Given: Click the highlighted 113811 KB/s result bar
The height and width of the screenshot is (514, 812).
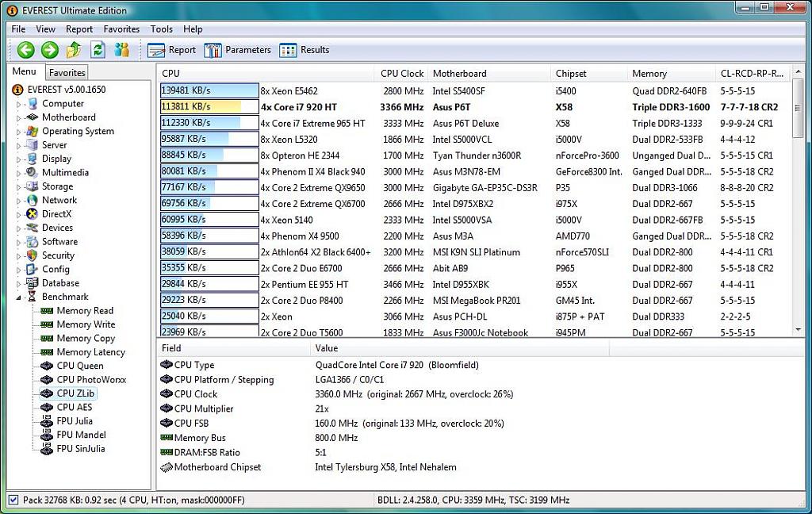Looking at the screenshot, I should coord(209,107).
